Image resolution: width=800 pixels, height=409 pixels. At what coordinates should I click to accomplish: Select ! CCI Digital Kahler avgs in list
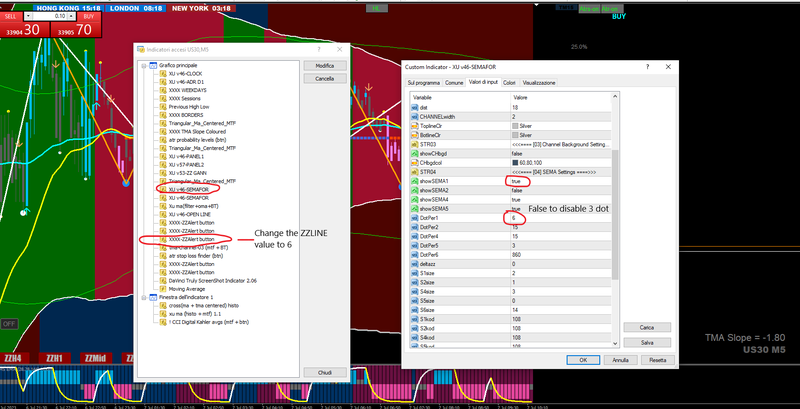209,322
